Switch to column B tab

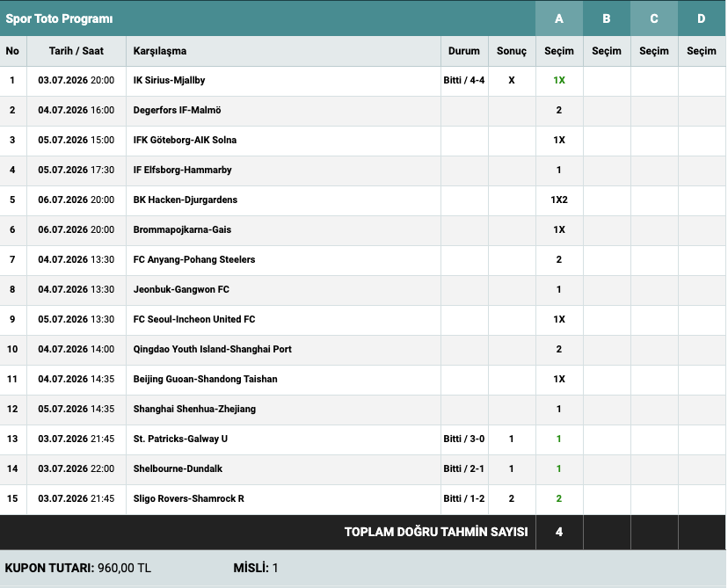coord(607,18)
